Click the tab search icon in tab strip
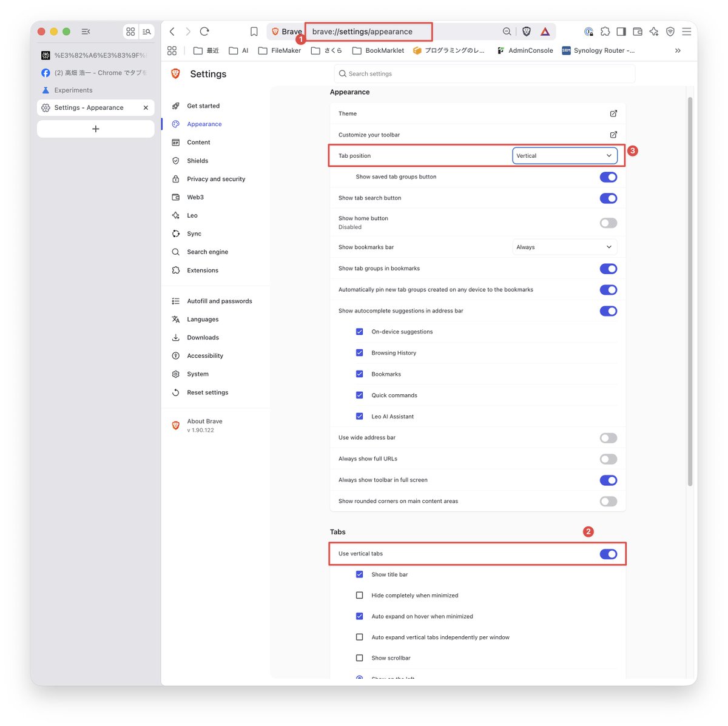 [147, 32]
